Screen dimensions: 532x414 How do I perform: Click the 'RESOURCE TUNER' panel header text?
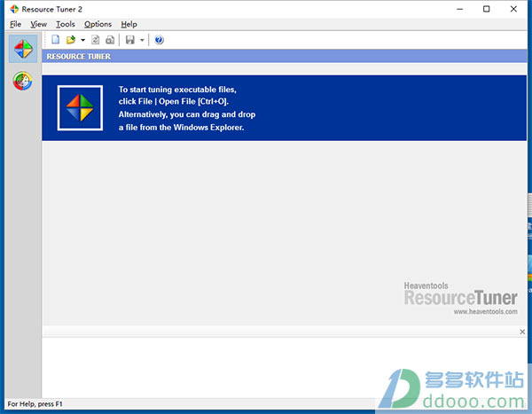click(x=79, y=57)
